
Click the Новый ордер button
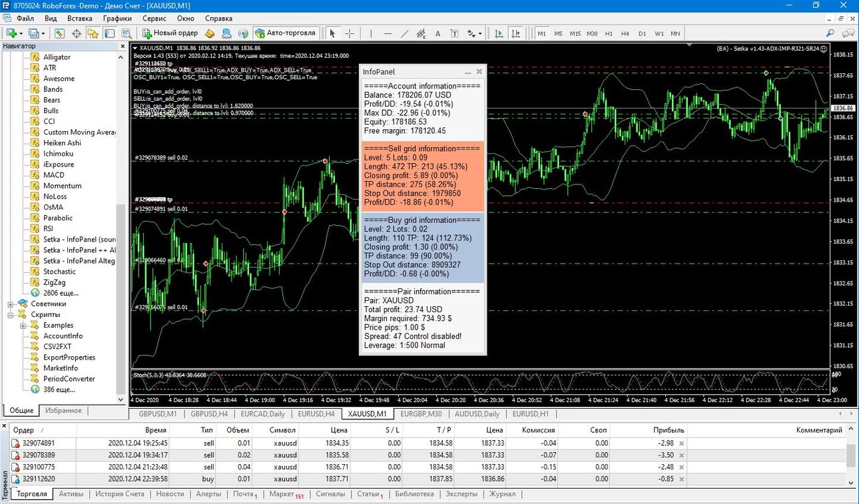click(170, 33)
